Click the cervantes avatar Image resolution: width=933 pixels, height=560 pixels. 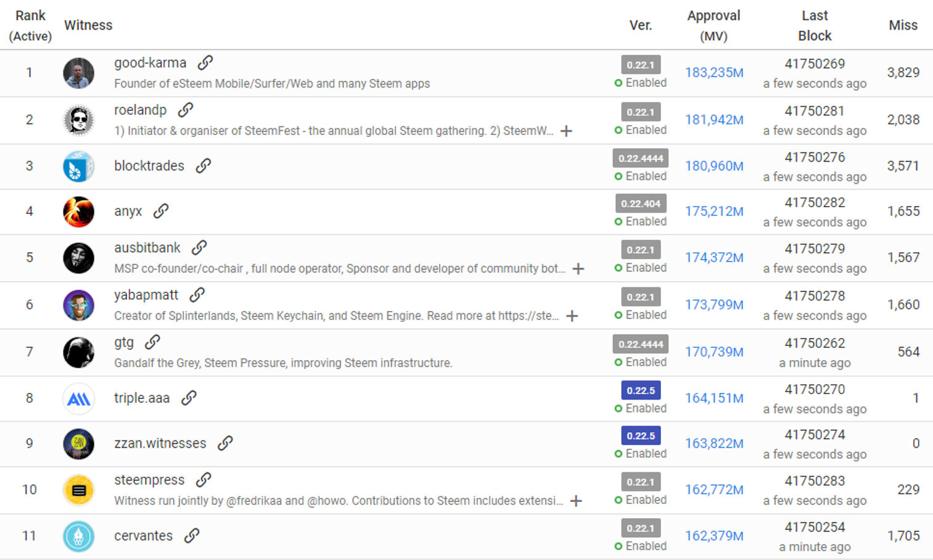(78, 536)
